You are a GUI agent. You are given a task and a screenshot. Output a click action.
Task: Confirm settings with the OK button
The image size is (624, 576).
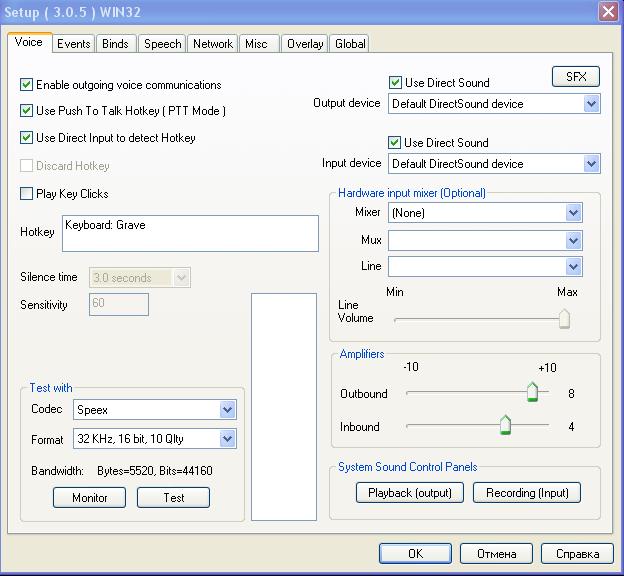[415, 553]
